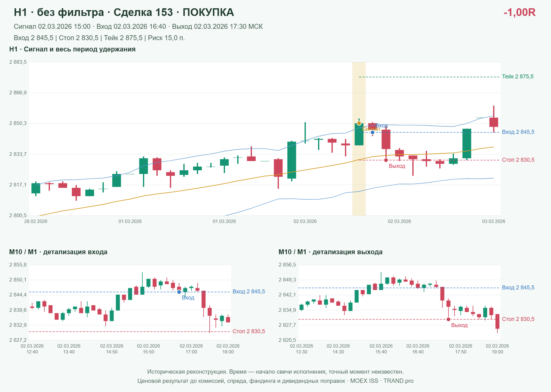Click the blue entry dot in entry detail chart
This screenshot has height=392, width=551.
[x=179, y=292]
